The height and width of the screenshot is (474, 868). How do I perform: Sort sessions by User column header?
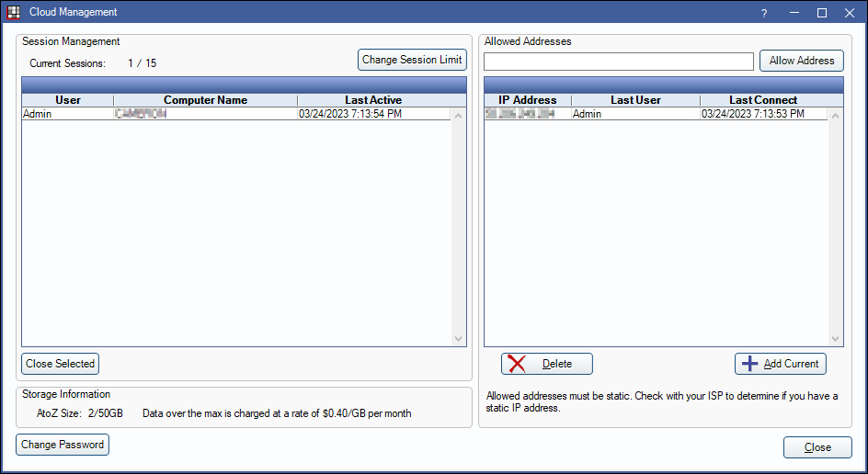click(x=68, y=100)
